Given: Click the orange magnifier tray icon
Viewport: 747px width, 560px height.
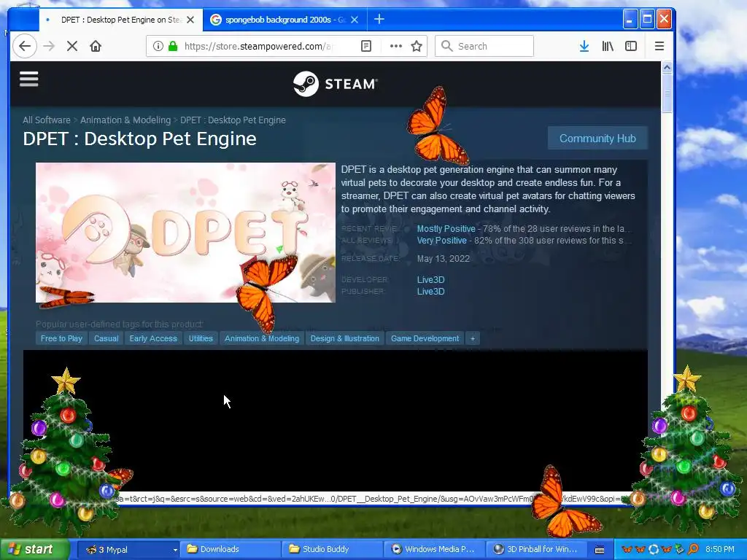Looking at the screenshot, I should [x=693, y=550].
